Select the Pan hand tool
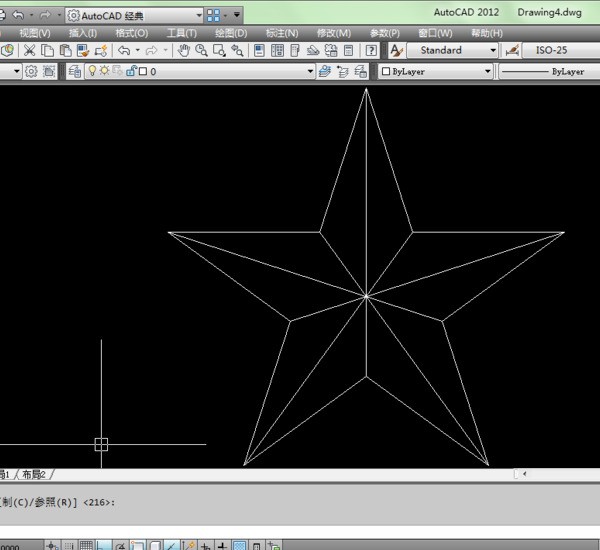This screenshot has width=600, height=550. click(184, 50)
